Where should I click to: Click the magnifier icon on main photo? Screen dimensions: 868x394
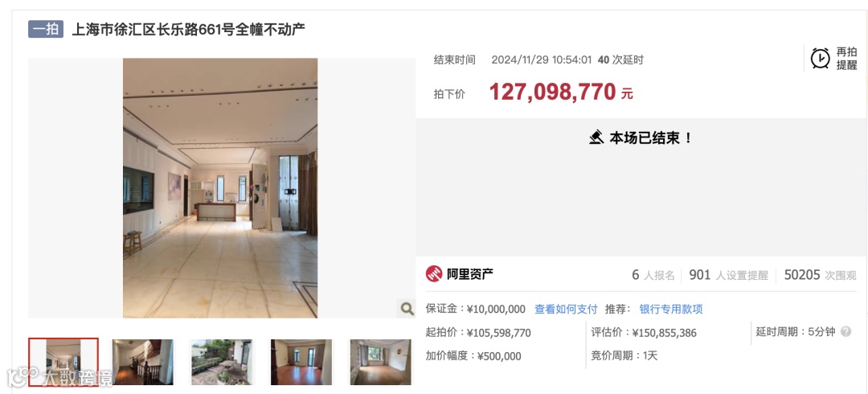tap(407, 310)
